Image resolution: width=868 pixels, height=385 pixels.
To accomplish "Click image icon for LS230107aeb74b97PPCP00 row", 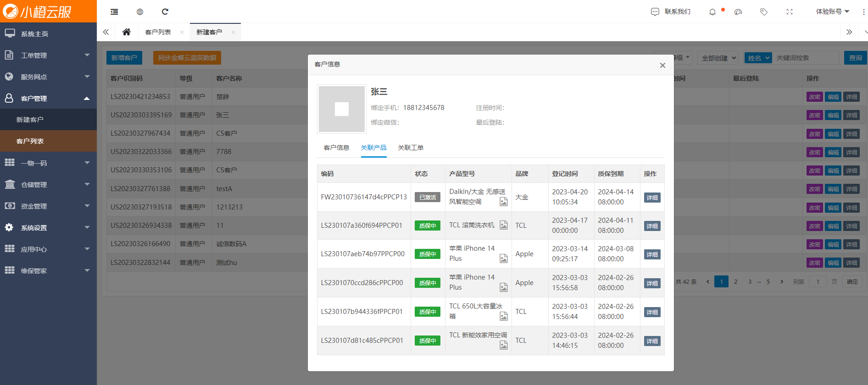I will [504, 258].
